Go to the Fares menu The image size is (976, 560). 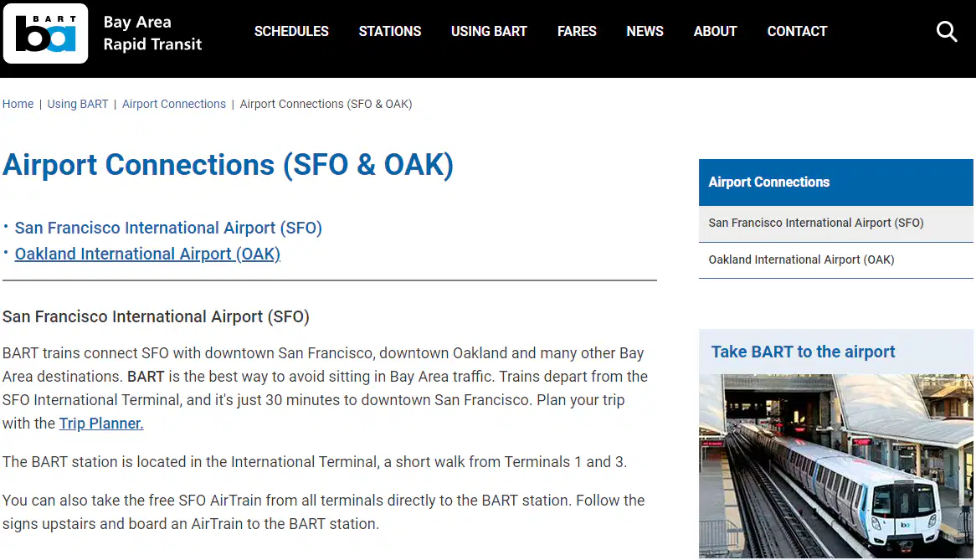(x=577, y=31)
